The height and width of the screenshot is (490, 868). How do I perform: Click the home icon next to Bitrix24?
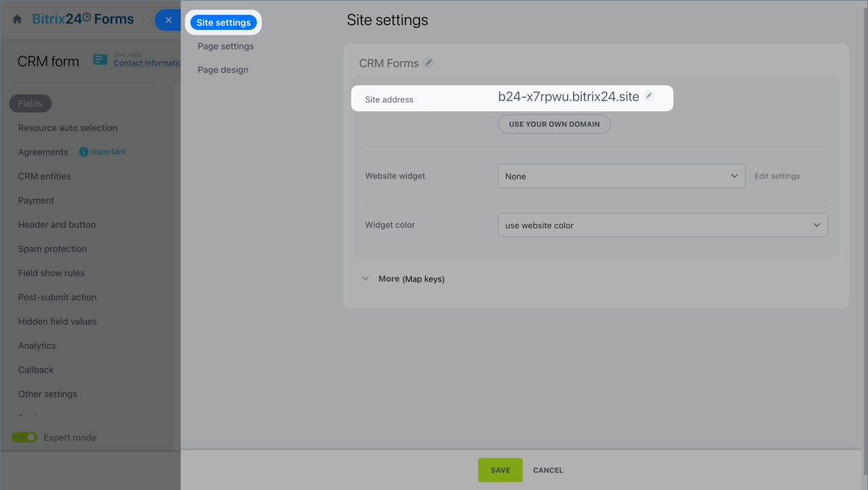click(x=18, y=20)
